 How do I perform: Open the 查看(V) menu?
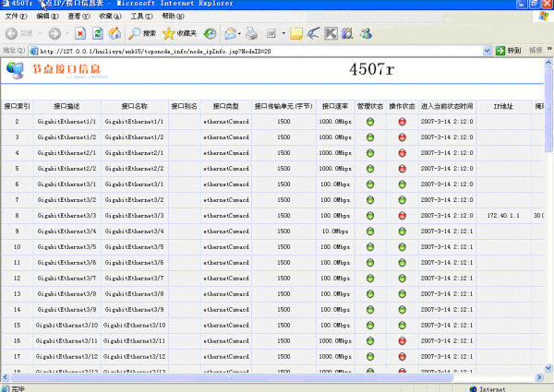point(78,17)
